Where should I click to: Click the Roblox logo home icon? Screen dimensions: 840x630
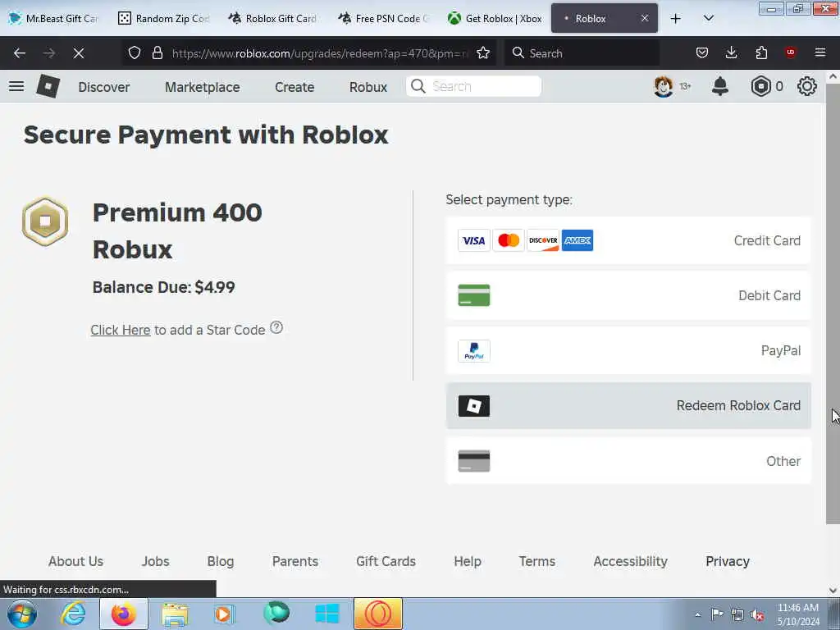point(48,86)
